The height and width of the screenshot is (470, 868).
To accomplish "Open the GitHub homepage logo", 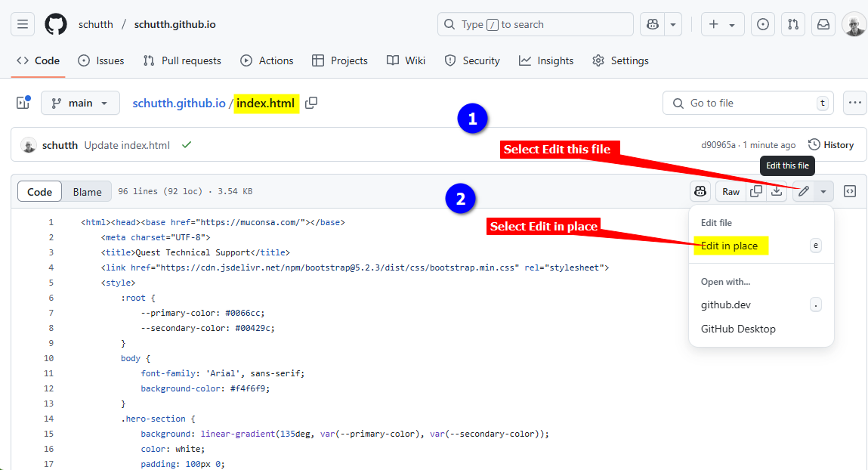I will point(56,24).
